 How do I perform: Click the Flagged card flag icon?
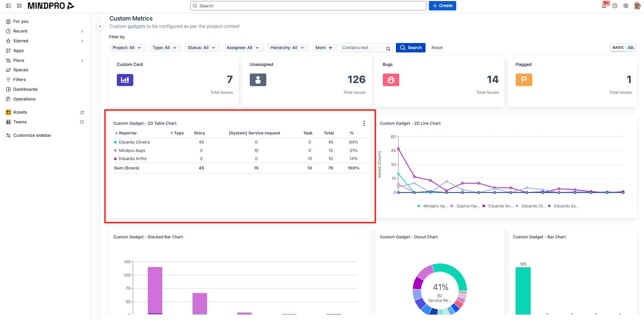(x=524, y=80)
